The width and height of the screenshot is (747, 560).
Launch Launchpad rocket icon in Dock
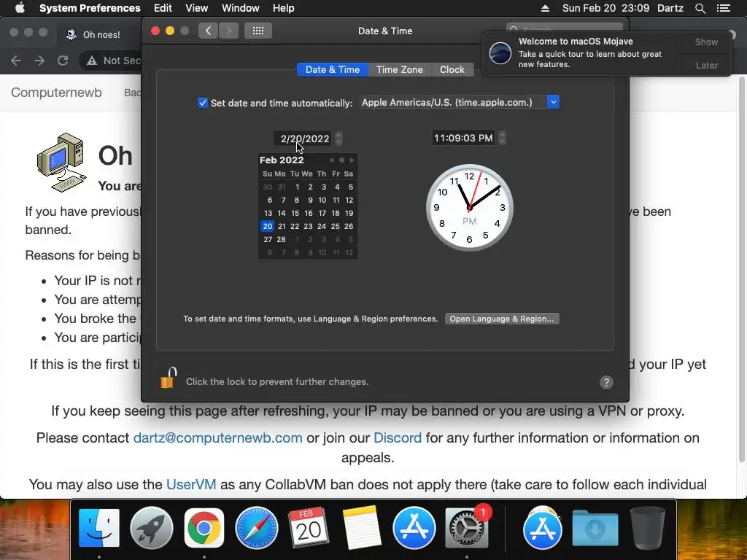tap(152, 528)
